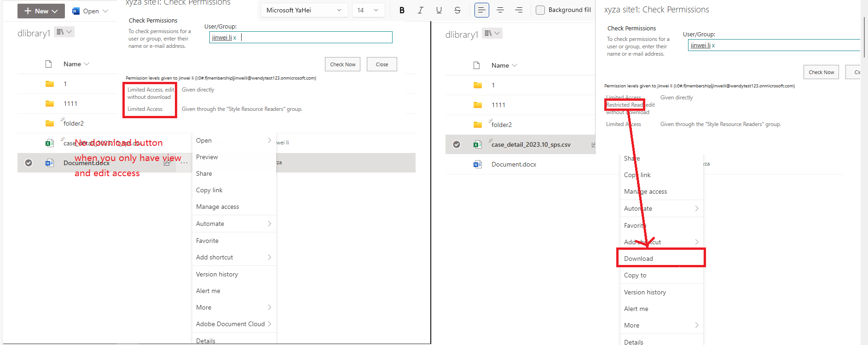The height and width of the screenshot is (345, 868).
Task: Apply strikethrough formatting from the top toolbar
Action: [x=457, y=10]
